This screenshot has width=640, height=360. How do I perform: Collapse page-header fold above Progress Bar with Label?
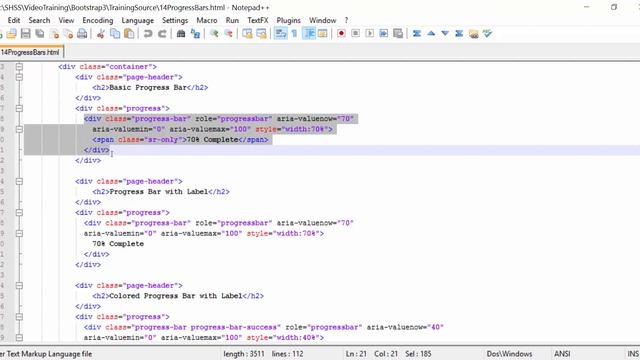(x=19, y=181)
